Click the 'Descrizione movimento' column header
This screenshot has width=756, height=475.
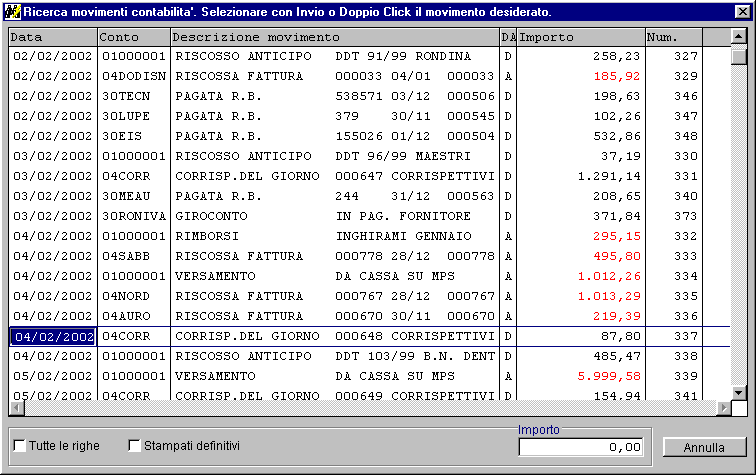[333, 37]
